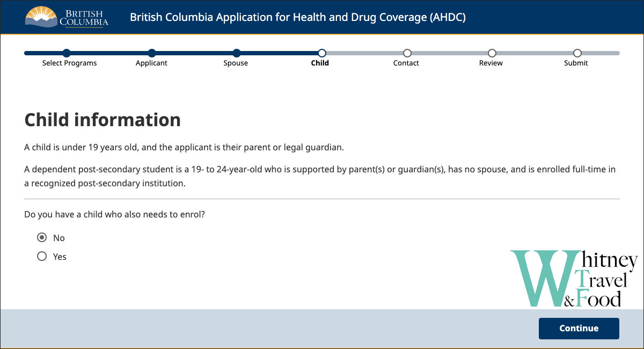644x349 pixels.
Task: Click the bold 'Child' step text label
Action: pyautogui.click(x=320, y=63)
